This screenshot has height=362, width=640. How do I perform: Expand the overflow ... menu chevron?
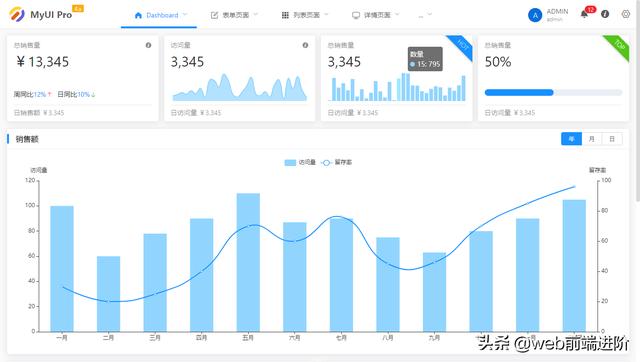pyautogui.click(x=429, y=15)
